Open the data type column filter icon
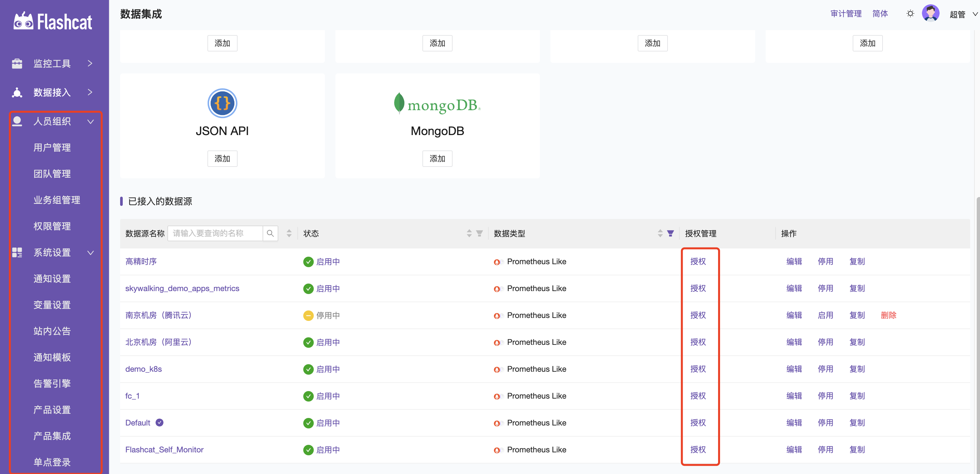Image resolution: width=980 pixels, height=474 pixels. (x=670, y=233)
